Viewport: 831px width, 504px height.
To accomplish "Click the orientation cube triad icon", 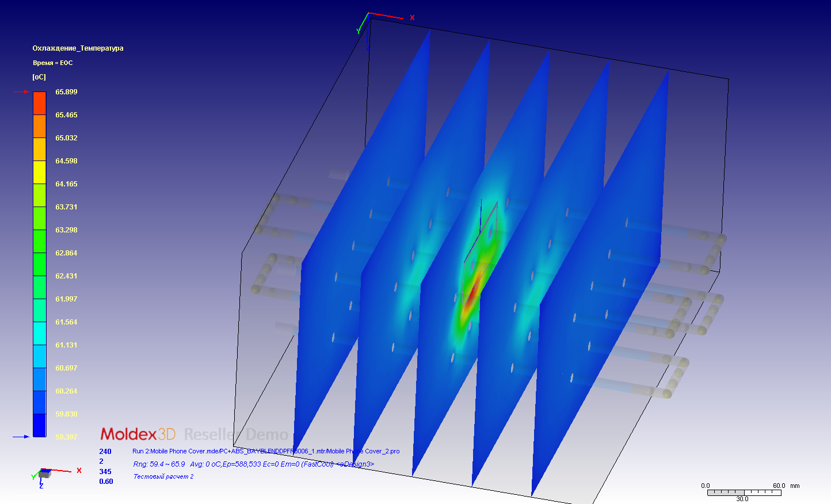I will click(x=44, y=474).
